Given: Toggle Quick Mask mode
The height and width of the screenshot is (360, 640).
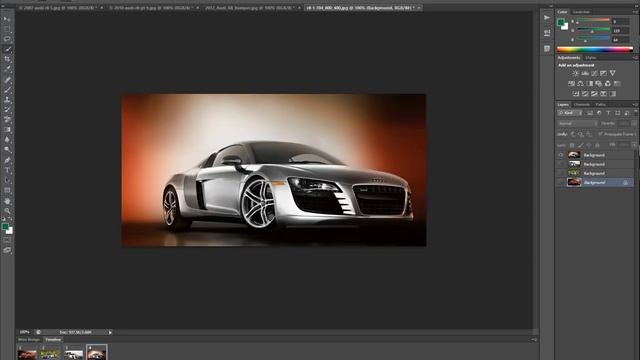Looking at the screenshot, I should (x=7, y=240).
